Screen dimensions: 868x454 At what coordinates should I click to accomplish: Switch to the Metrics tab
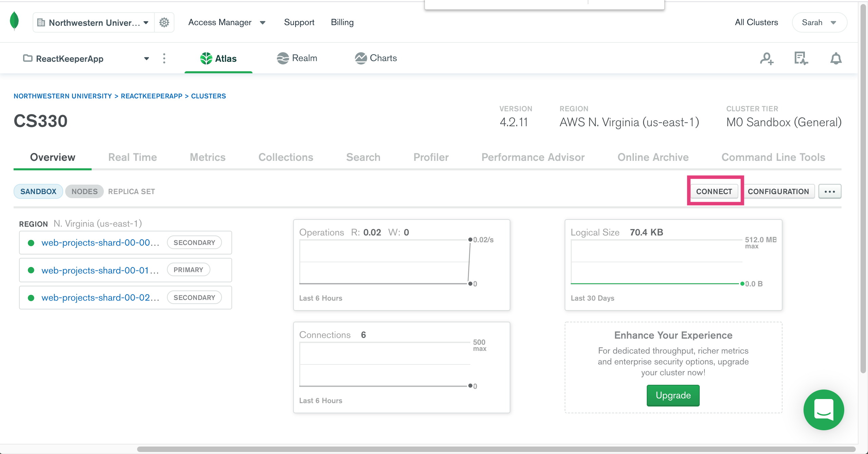208,157
